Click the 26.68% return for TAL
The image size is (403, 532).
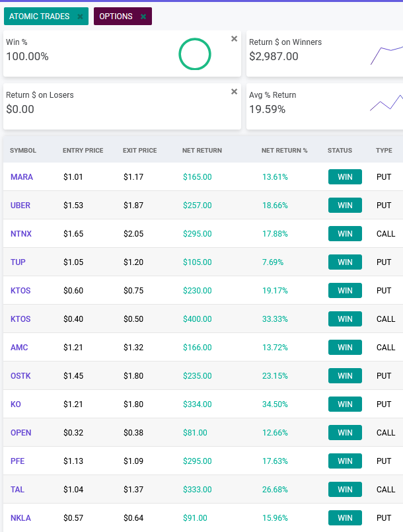point(275,490)
